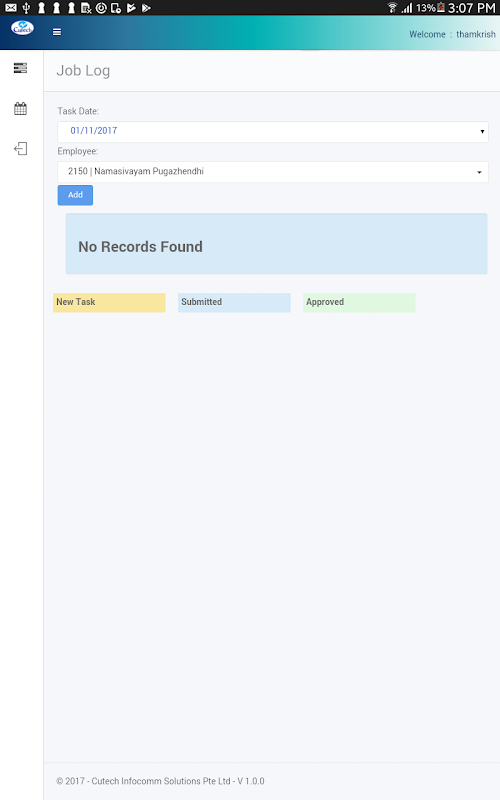Tap the No Records Found panel
500x800 pixels.
(x=277, y=244)
